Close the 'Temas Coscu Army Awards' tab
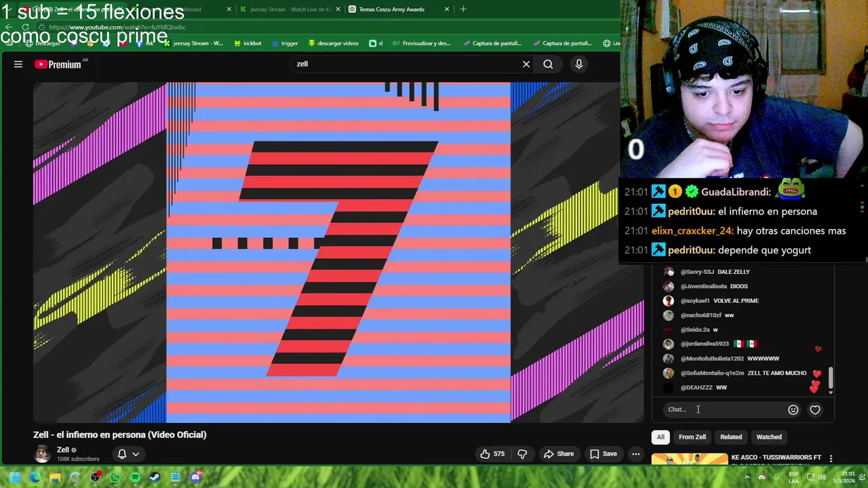 click(447, 9)
